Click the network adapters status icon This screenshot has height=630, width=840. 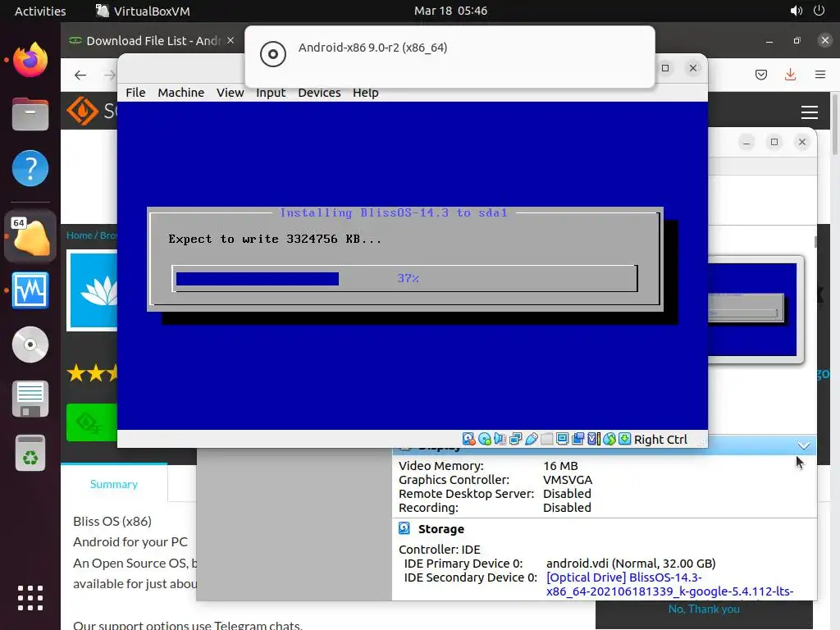pos(515,440)
